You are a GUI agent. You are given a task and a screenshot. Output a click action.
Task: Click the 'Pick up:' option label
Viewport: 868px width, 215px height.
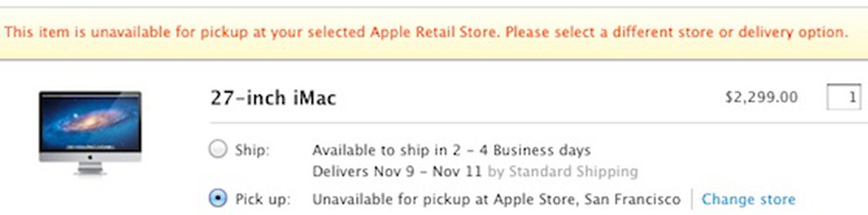tap(263, 199)
